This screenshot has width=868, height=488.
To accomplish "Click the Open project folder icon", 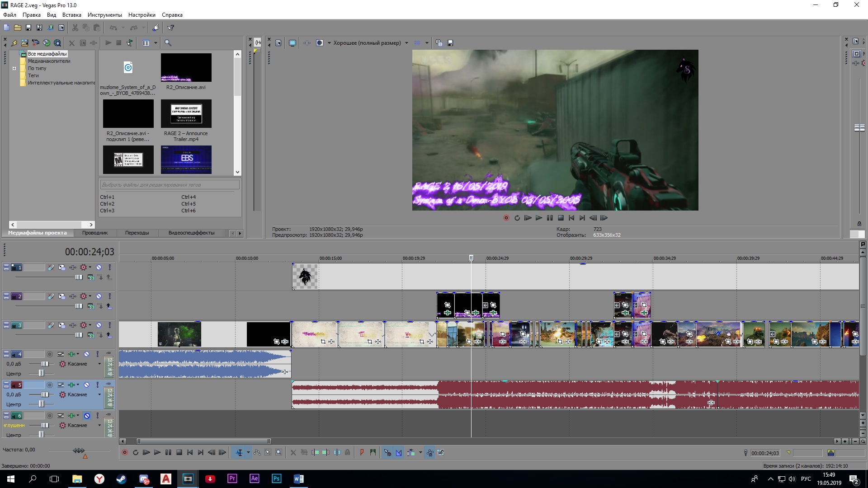I will [17, 28].
